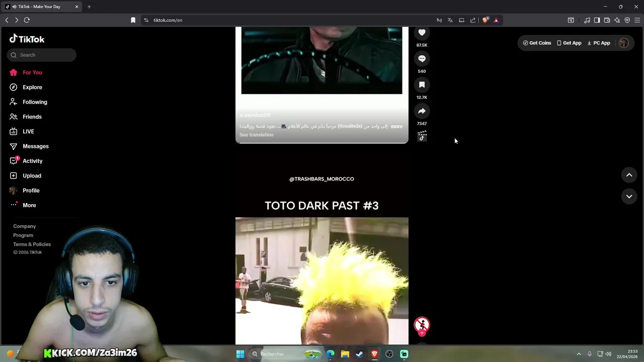Share the video with 7347 shares
This screenshot has width=644, height=362.
point(422,111)
